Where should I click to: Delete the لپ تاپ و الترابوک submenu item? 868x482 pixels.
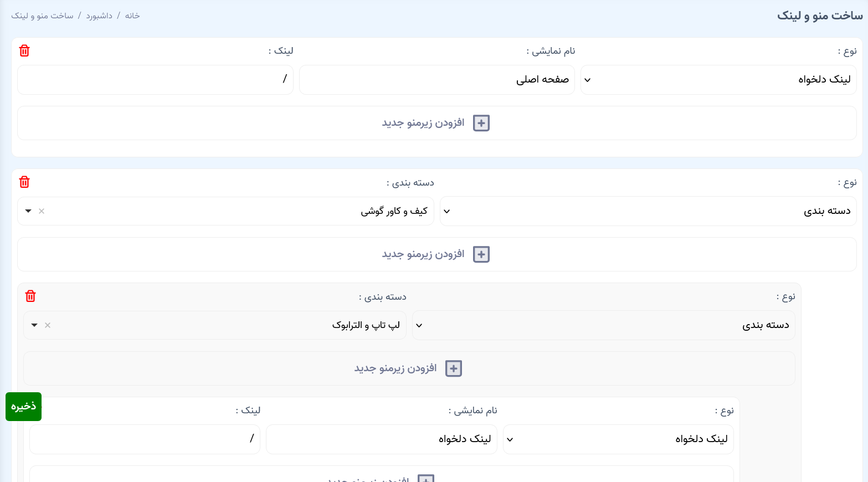pyautogui.click(x=30, y=296)
